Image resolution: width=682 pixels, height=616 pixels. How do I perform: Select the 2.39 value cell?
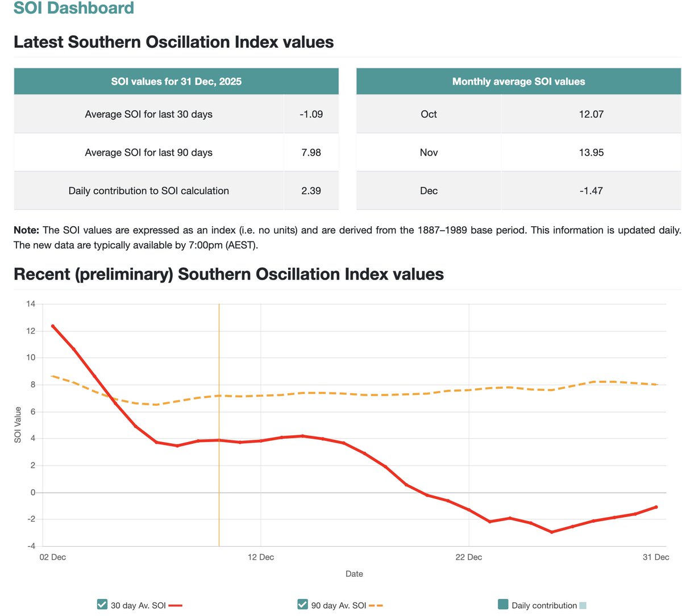tap(311, 191)
